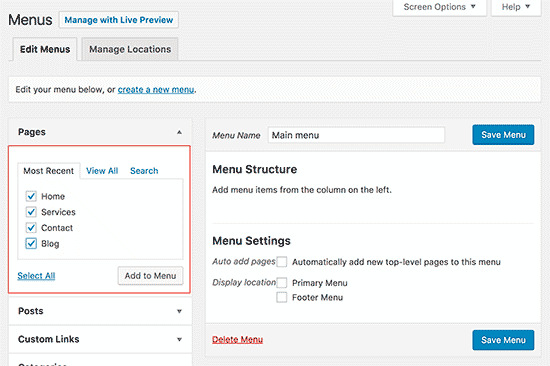Uncheck the Home page checkbox
The width and height of the screenshot is (550, 366).
31,196
